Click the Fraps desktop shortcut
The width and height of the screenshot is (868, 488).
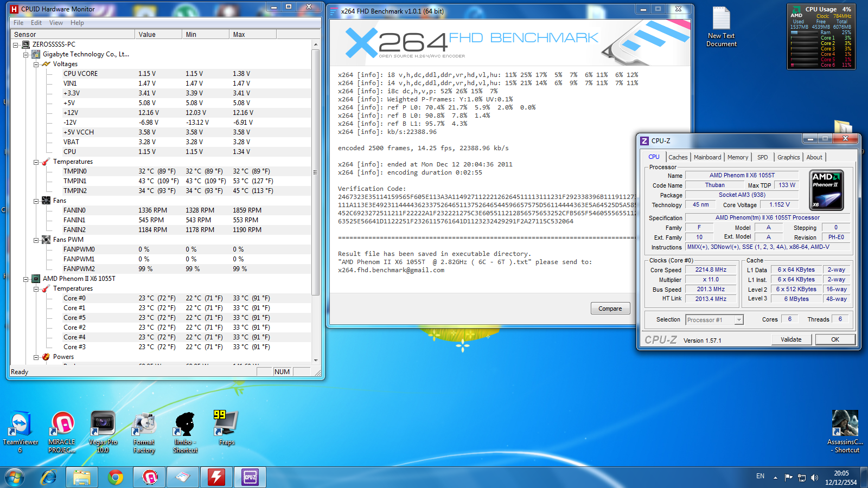click(x=226, y=428)
